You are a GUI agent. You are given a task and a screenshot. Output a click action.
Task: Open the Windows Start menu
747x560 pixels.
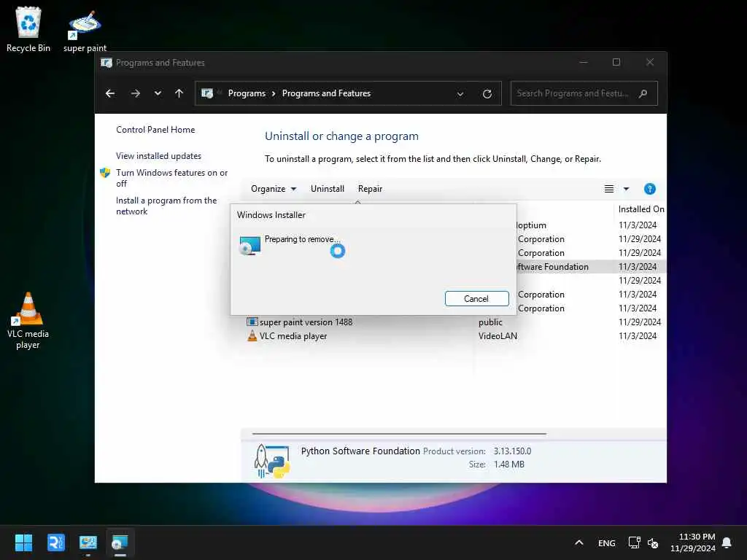23,542
